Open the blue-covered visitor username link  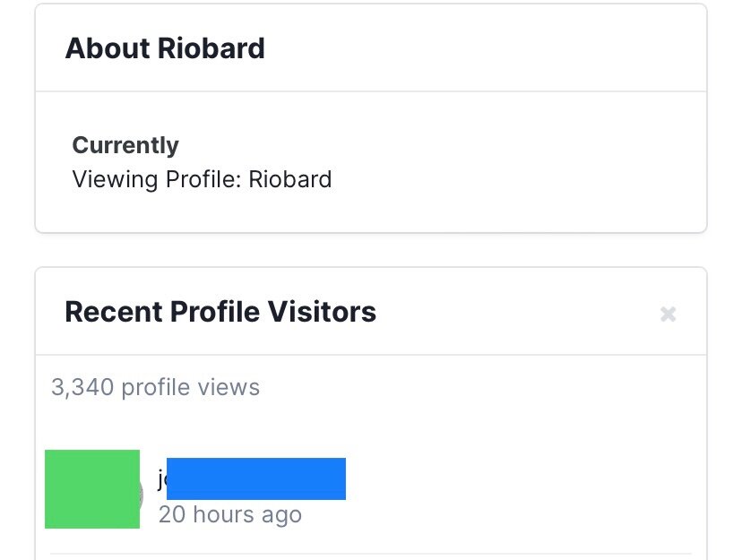pyautogui.click(x=256, y=478)
